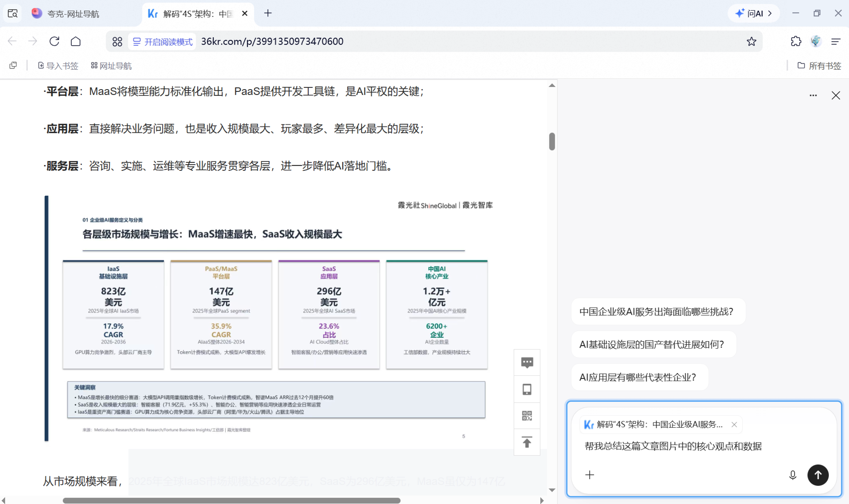The height and width of the screenshot is (504, 849).
Task: Open the new tab plus button
Action: 268,13
